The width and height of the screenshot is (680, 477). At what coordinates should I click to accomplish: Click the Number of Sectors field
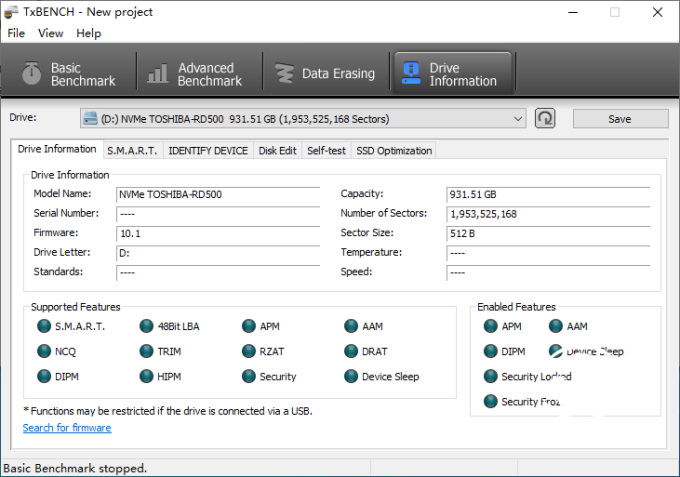548,214
